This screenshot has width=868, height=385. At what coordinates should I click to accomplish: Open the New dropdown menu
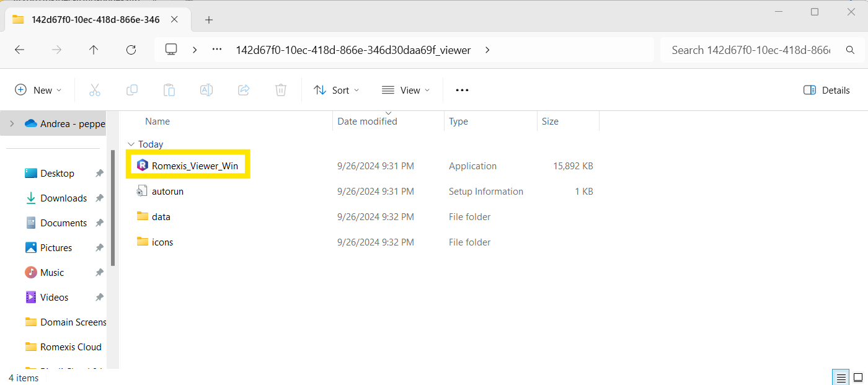coord(38,90)
